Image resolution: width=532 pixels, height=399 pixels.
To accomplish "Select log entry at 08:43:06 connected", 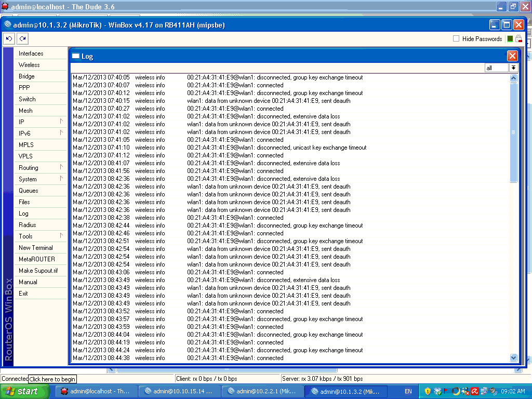I will pyautogui.click(x=290, y=272).
